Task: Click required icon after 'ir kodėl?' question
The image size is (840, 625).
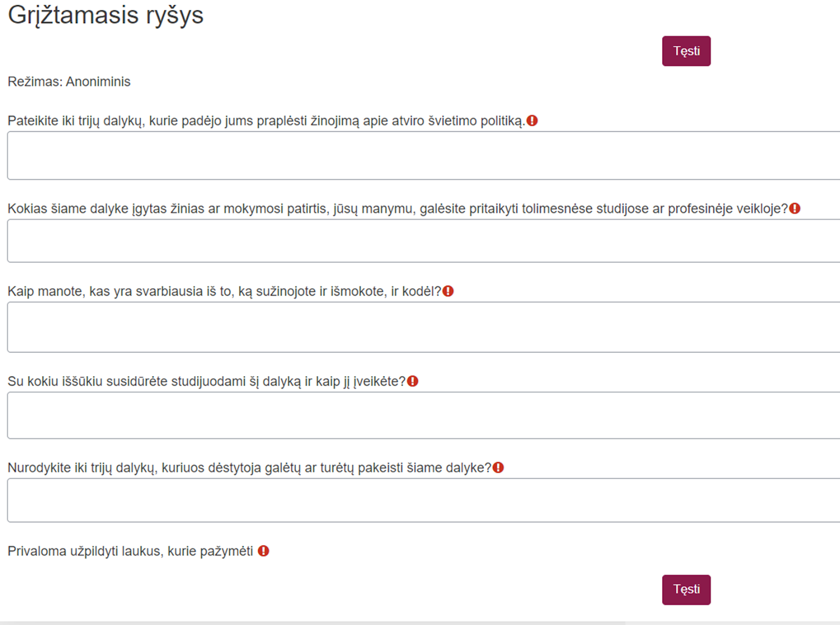Action: pos(448,291)
